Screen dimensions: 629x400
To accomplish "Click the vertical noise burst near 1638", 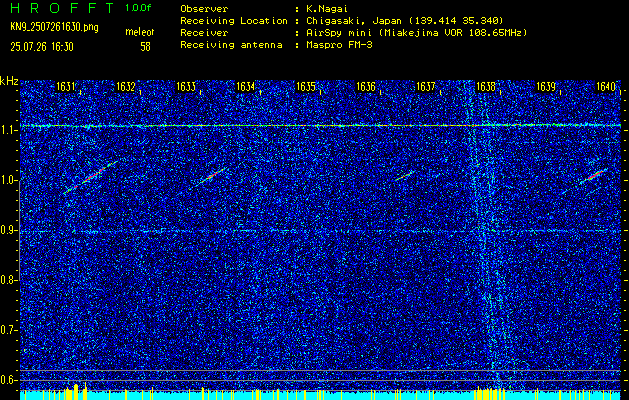I will 487,235.
